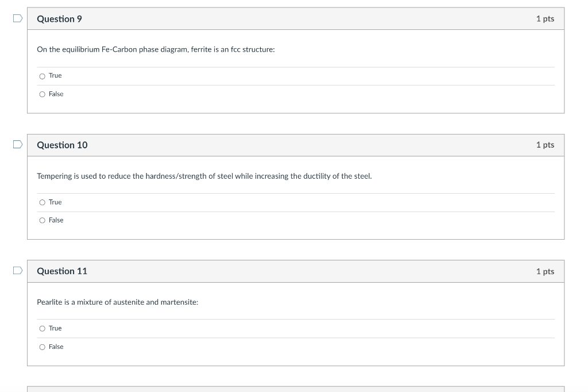Click the ferrite fcc structure question text
This screenshot has height=392, width=588.
click(156, 49)
